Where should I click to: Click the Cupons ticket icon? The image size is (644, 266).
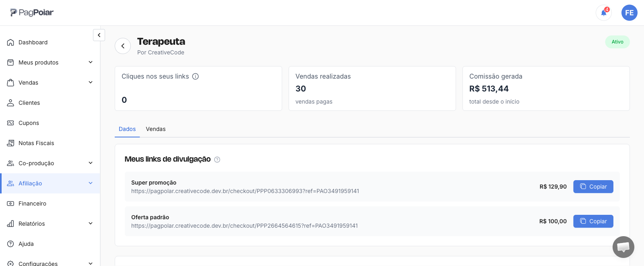pyautogui.click(x=10, y=123)
